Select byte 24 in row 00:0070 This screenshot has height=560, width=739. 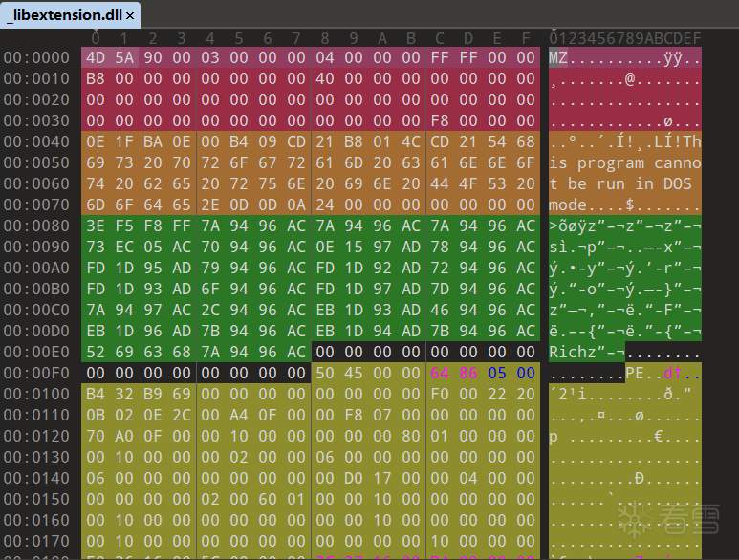pyautogui.click(x=325, y=205)
